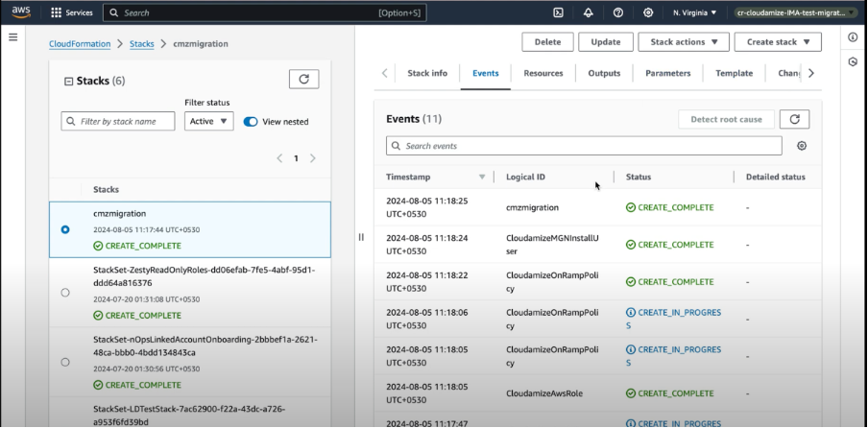Refresh the stacks list
The image size is (868, 428).
pyautogui.click(x=303, y=80)
